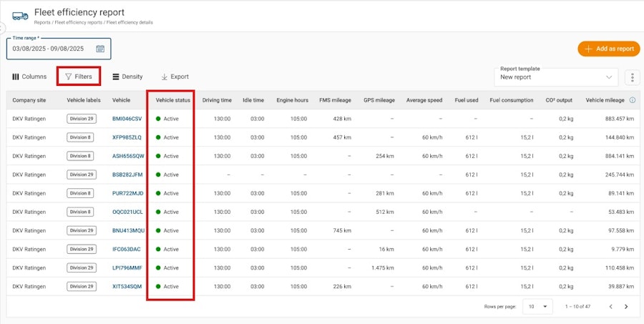
Task: Sort by Idle time column header
Action: pos(253,100)
